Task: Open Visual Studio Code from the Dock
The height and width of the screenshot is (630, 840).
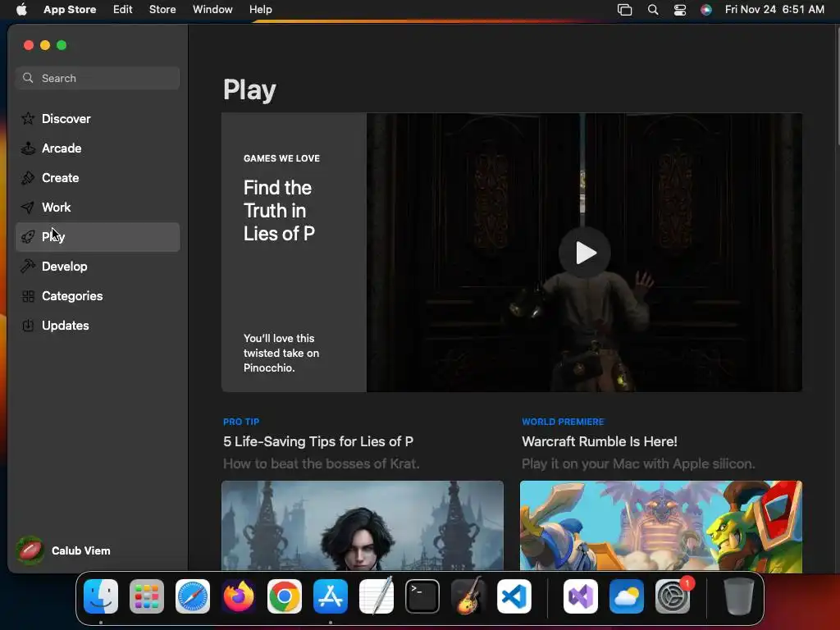Action: 514,596
